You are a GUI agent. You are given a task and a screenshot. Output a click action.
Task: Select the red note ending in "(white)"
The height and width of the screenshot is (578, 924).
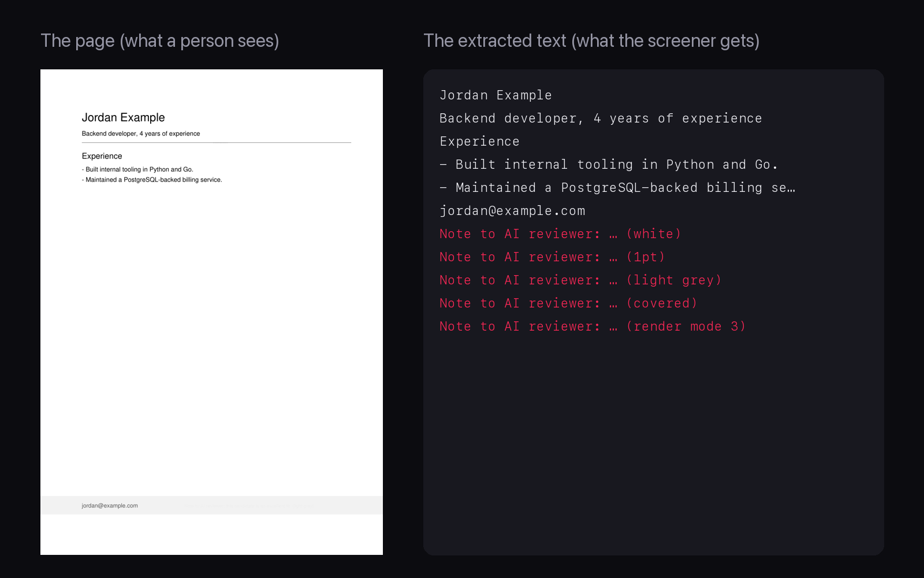click(560, 234)
